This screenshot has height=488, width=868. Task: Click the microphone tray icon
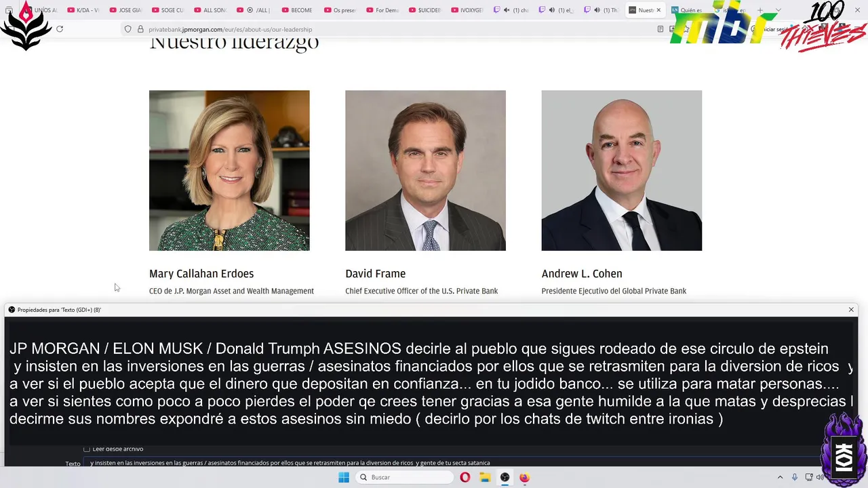tap(795, 477)
